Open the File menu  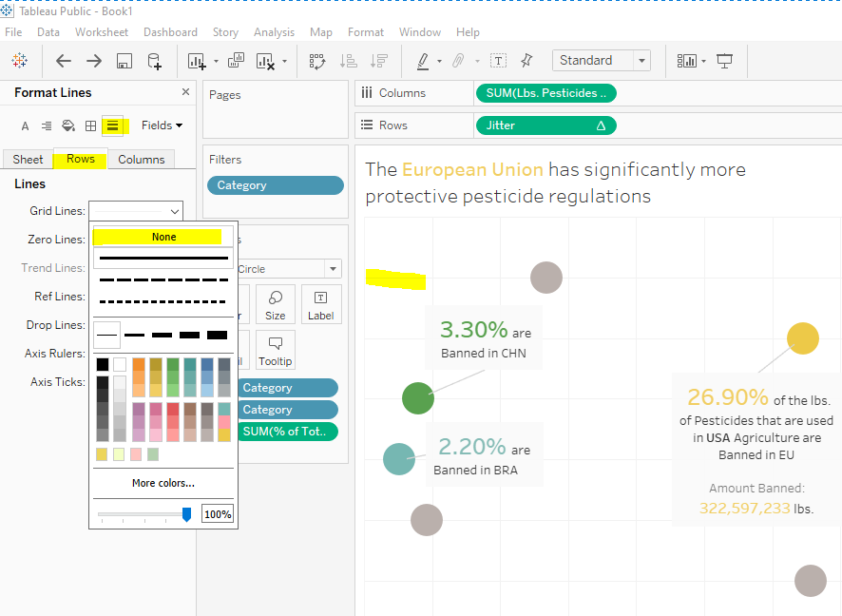pyautogui.click(x=13, y=32)
